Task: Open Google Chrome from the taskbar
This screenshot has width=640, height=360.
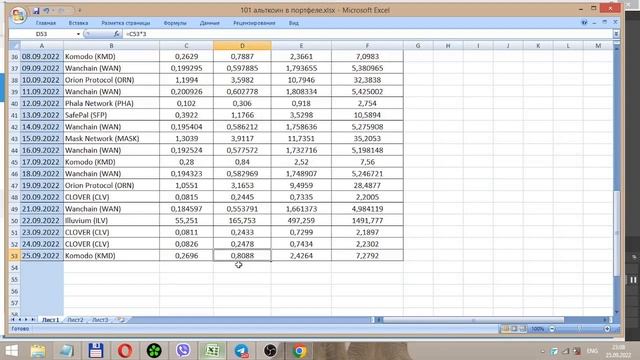Action: pyautogui.click(x=299, y=351)
